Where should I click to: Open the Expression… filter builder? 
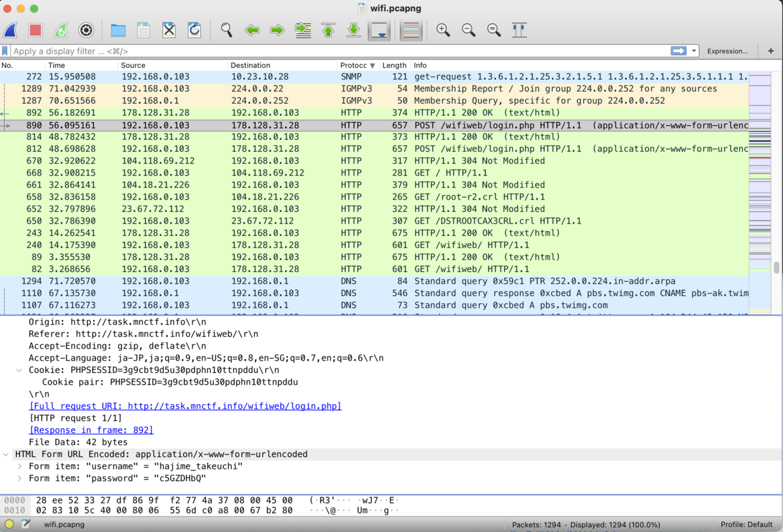click(727, 51)
